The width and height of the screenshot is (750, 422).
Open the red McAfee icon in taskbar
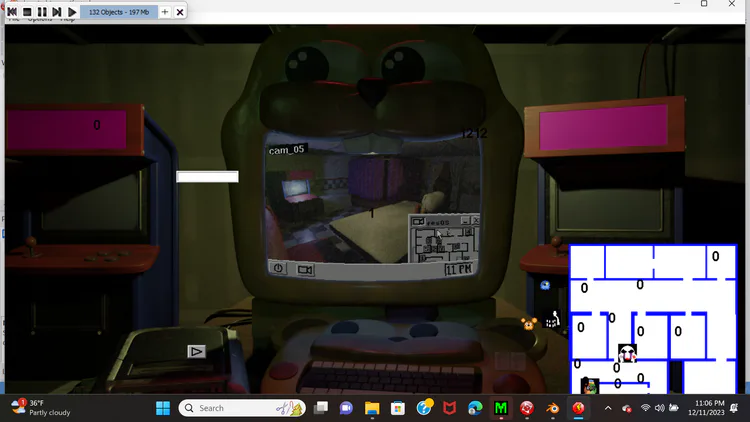449,408
